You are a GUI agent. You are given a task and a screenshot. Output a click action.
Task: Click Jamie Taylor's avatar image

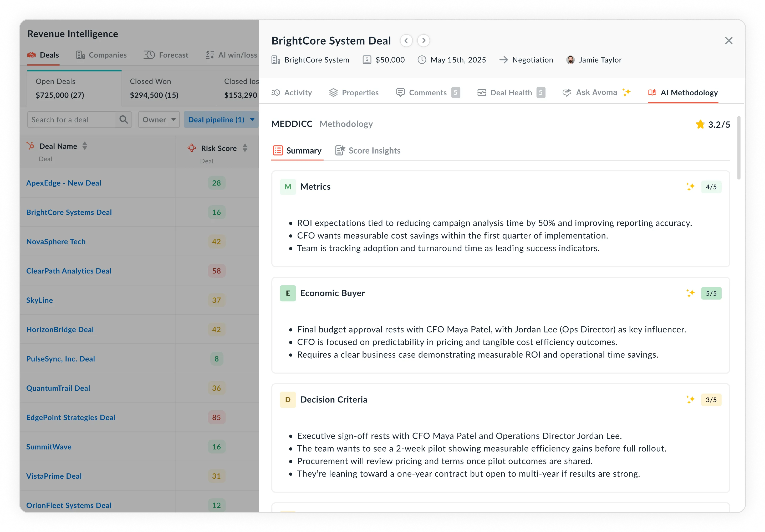pos(570,60)
